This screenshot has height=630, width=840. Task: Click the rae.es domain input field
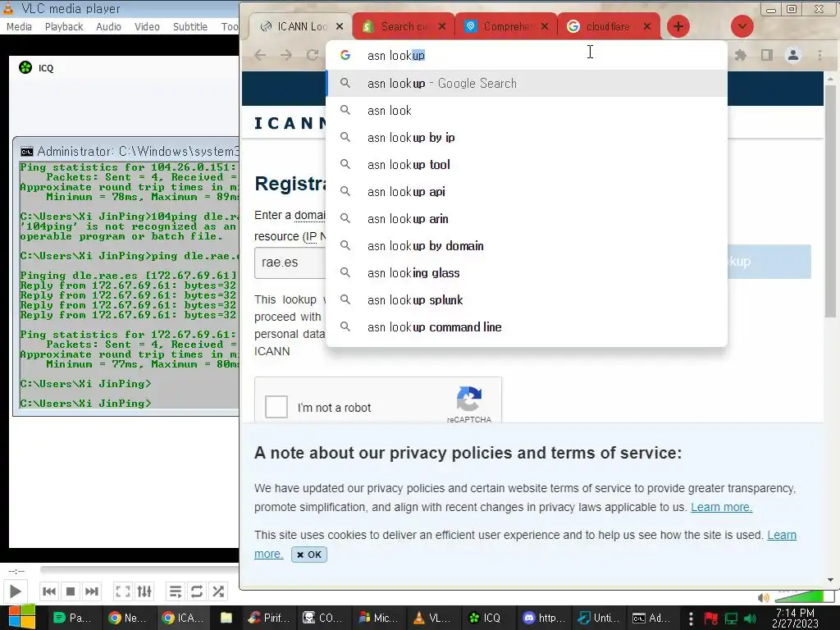click(290, 262)
